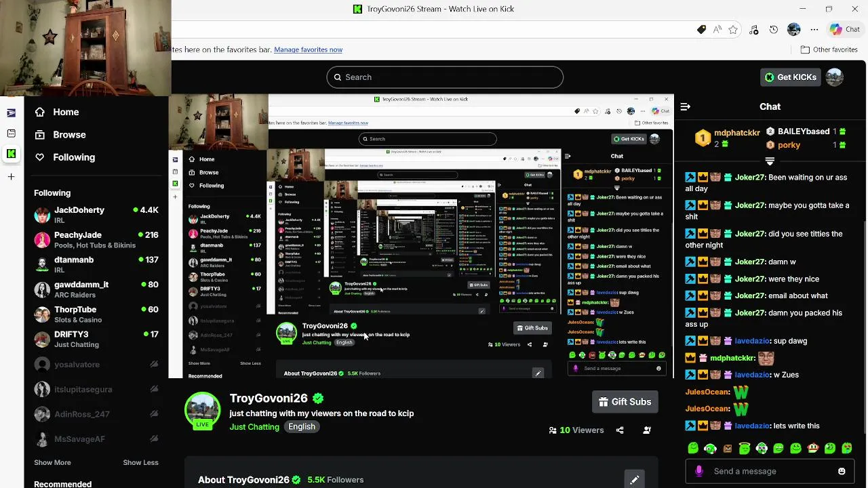
Task: Open ThorpTube channel in Following list
Action: [x=96, y=314]
